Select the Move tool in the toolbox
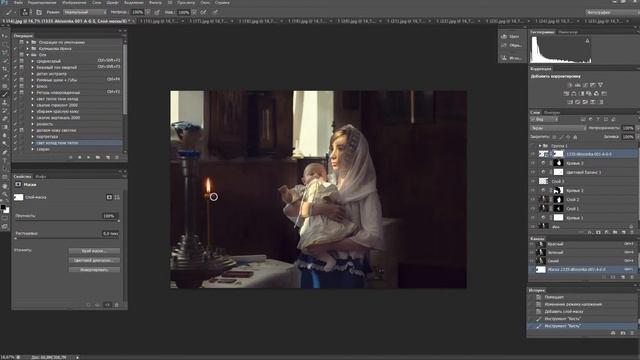Image resolution: width=640 pixels, height=360 pixels. pos(5,36)
